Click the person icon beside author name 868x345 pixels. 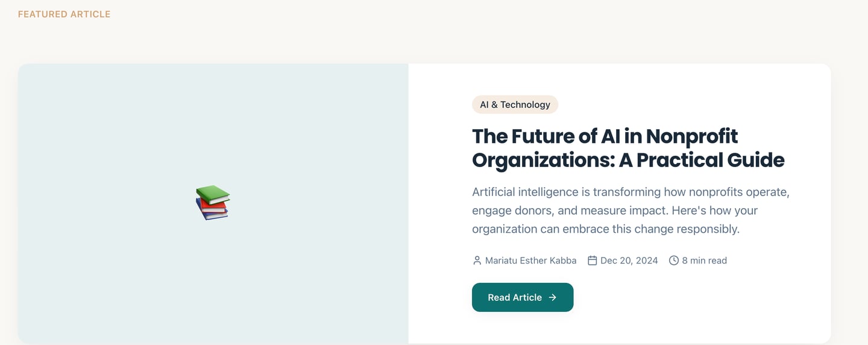pos(477,261)
